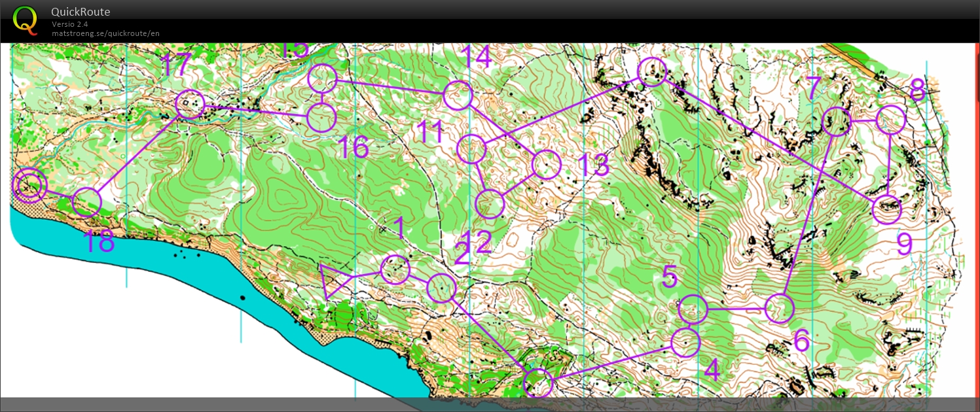Click control circle 18 near the beach
The height and width of the screenshot is (412, 980).
(86, 202)
